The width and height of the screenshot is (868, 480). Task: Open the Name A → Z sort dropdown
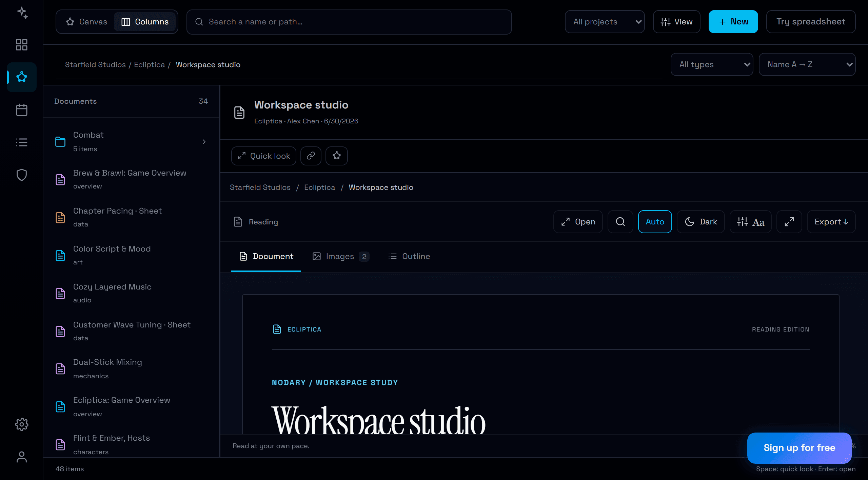point(807,64)
